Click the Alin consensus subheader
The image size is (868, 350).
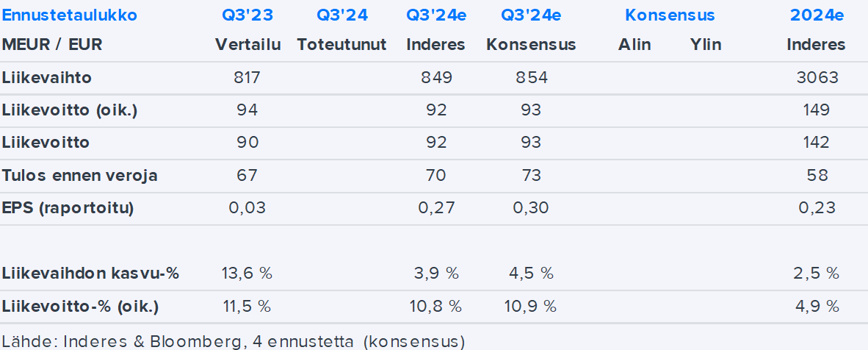pos(634,44)
